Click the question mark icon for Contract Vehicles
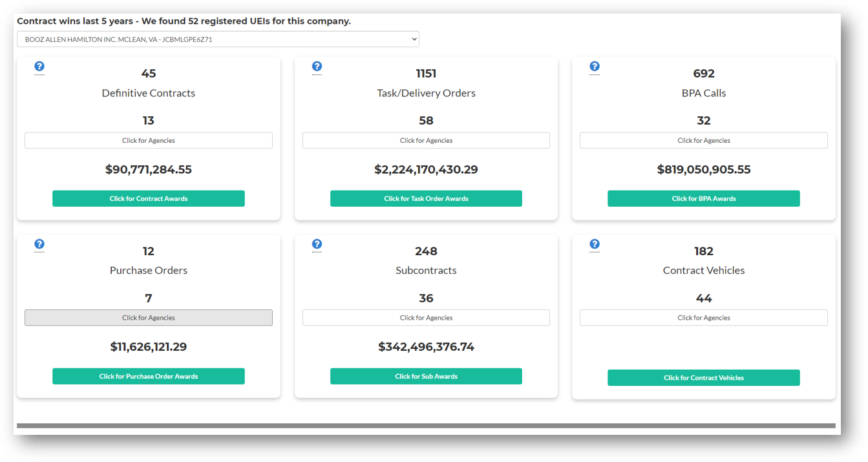Image resolution: width=868 pixels, height=462 pixels. pyautogui.click(x=594, y=244)
